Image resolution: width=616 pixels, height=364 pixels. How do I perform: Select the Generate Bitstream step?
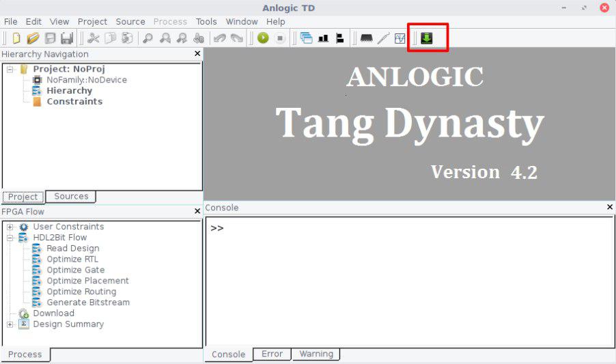[x=88, y=303]
